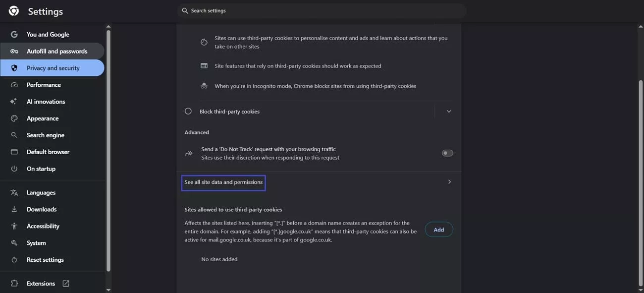Click the Chrome logo icon
This screenshot has width=644, height=293.
point(14,11)
